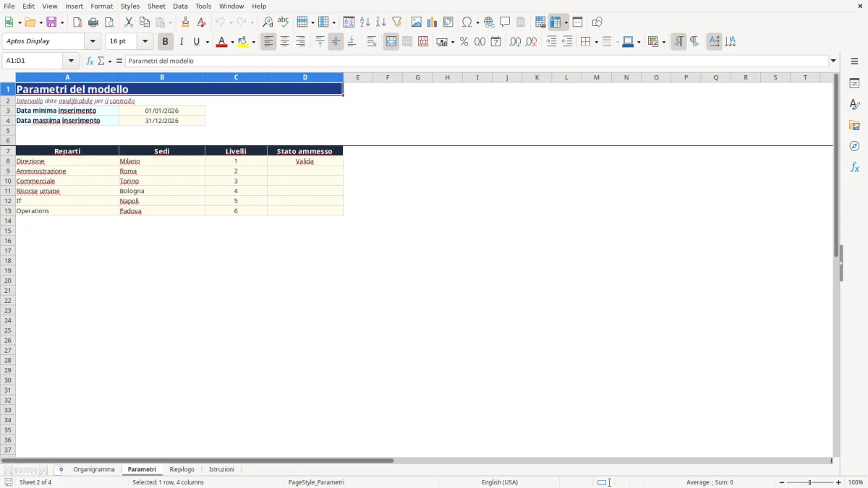Toggle right alignment

click(x=300, y=42)
